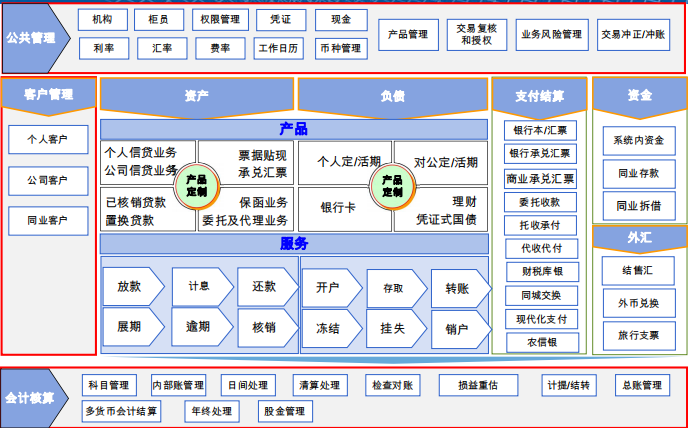Open the 负债 section header
Screen dimensions: 688x428
point(392,97)
